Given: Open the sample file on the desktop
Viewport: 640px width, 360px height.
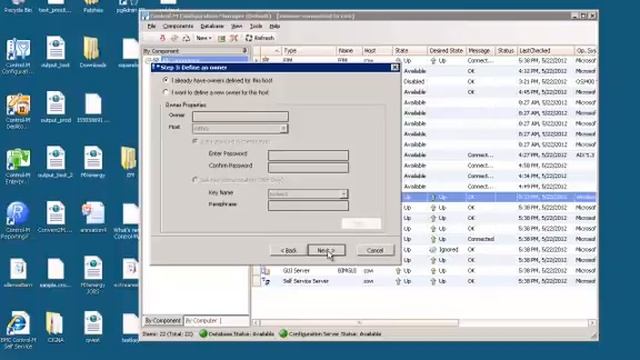Looking at the screenshot, I should (56, 273).
